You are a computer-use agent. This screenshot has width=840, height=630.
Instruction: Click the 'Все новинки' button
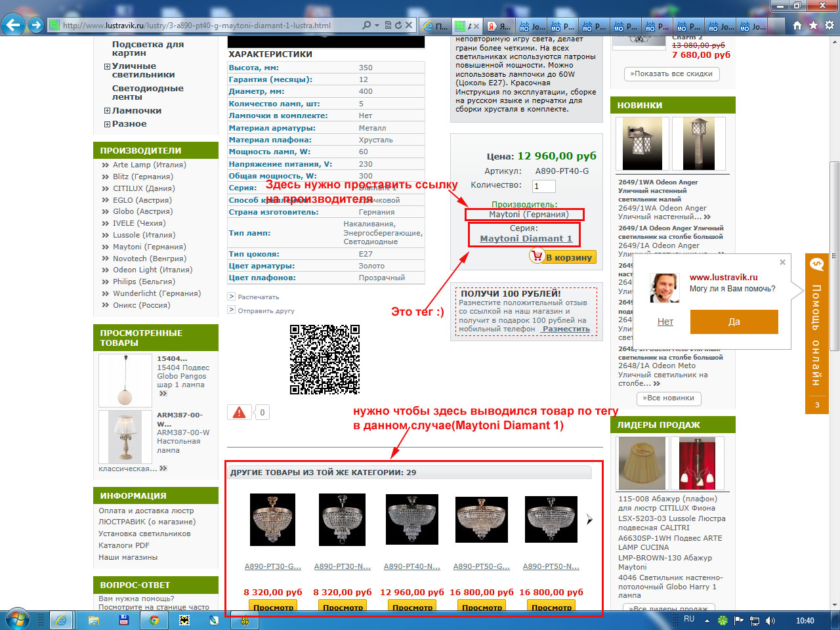669,398
